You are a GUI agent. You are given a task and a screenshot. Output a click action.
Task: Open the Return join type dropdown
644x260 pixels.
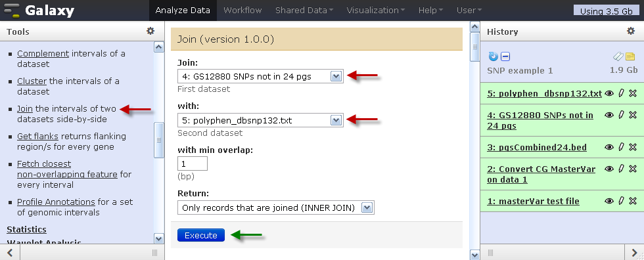(x=276, y=207)
